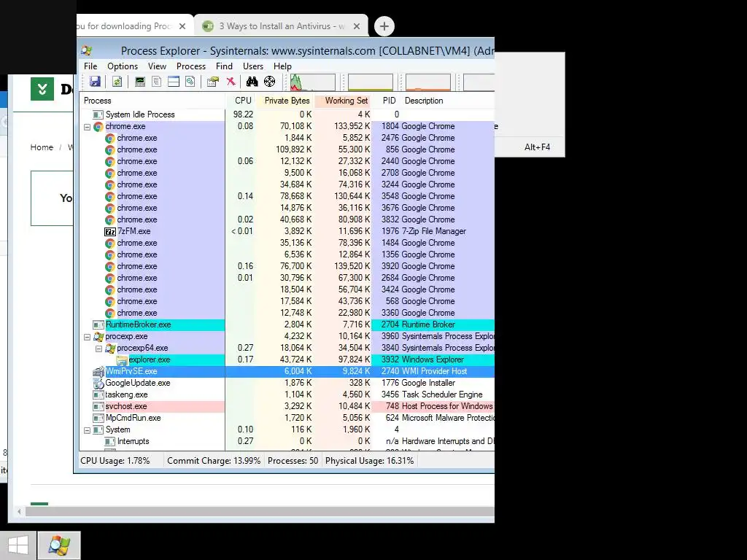Select the GoogleUpdate.exe process row
Image resolution: width=747 pixels, height=560 pixels.
point(287,383)
